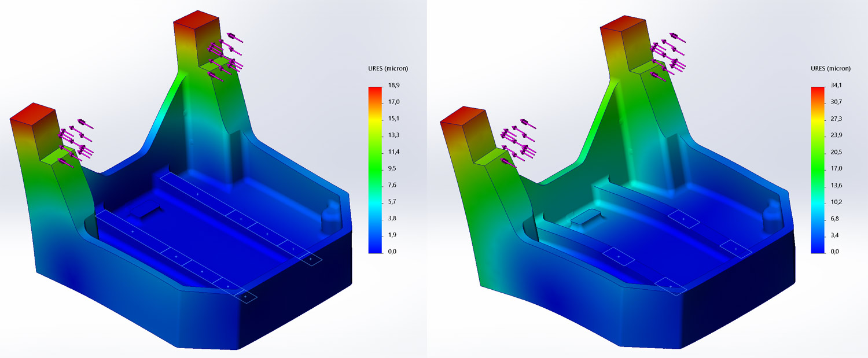
Task: Select the 7,6 value in left legend
Action: pos(393,185)
